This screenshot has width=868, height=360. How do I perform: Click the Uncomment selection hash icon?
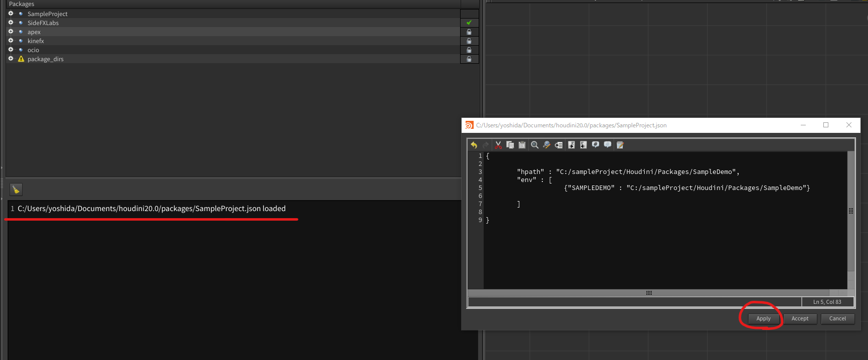click(608, 145)
